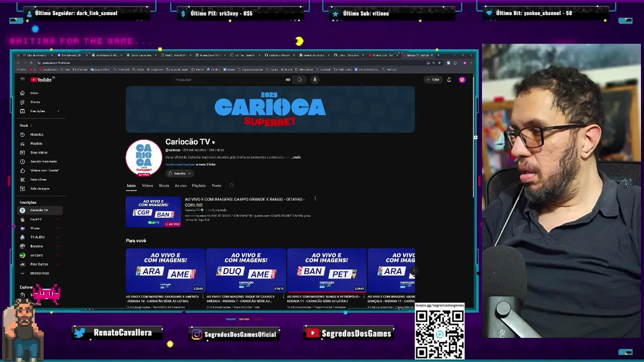The width and height of the screenshot is (644, 362).
Task: Switch to the Posts channel tab
Action: (x=216, y=186)
